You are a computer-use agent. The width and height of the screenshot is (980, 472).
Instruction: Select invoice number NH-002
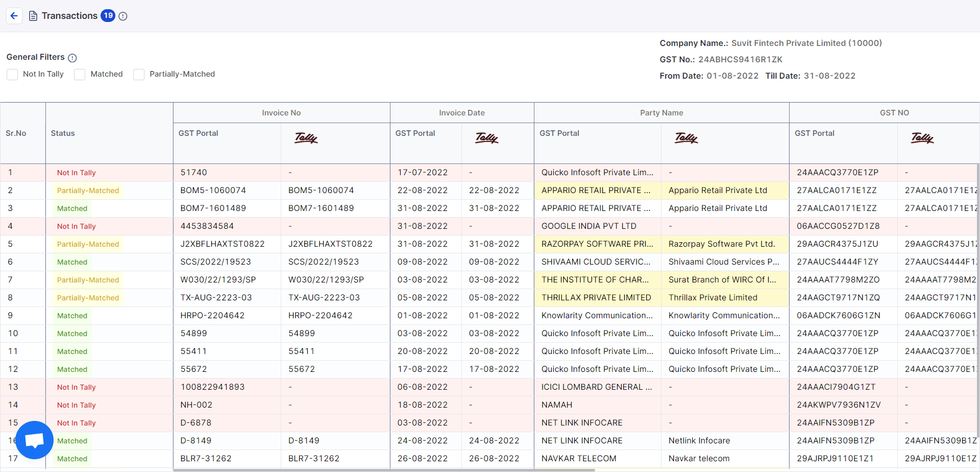click(x=196, y=405)
